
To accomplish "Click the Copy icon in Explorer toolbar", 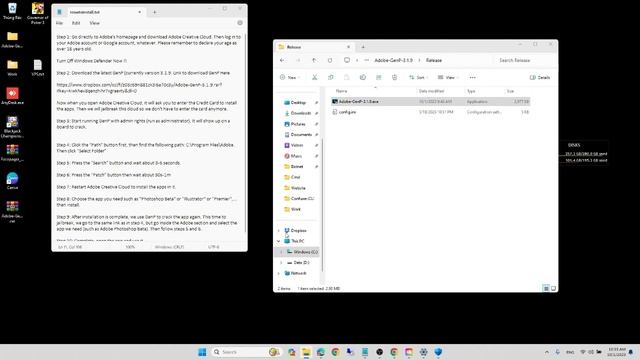I will click(x=331, y=77).
